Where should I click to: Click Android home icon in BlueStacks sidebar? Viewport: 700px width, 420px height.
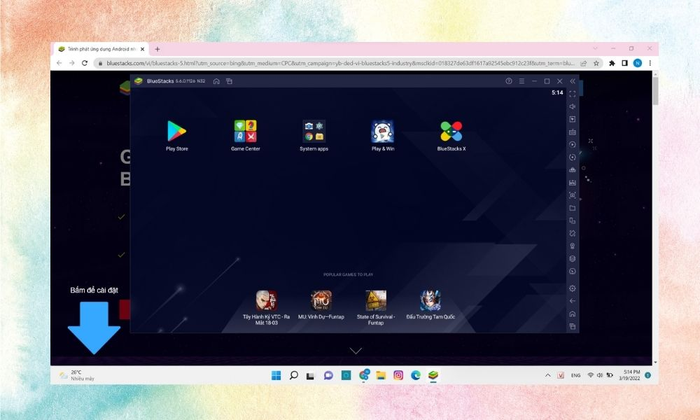coord(572,314)
